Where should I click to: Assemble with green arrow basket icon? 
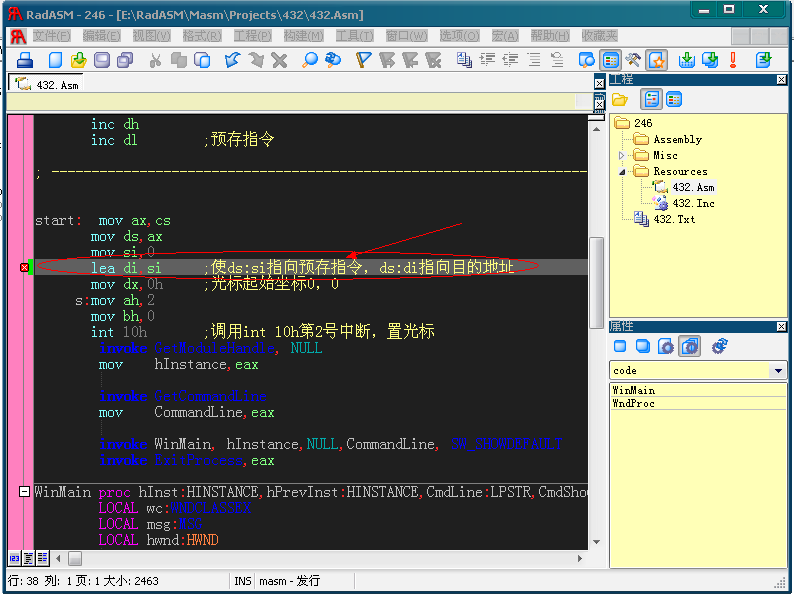click(x=687, y=60)
